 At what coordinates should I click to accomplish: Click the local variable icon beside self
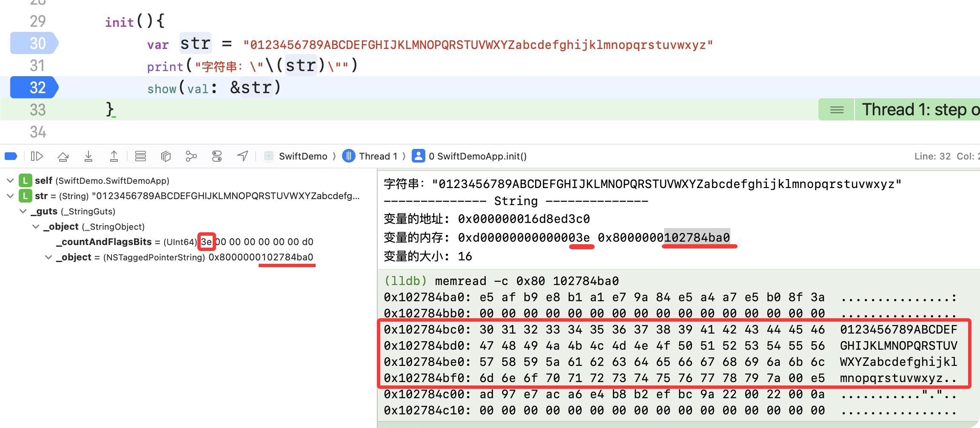click(26, 181)
